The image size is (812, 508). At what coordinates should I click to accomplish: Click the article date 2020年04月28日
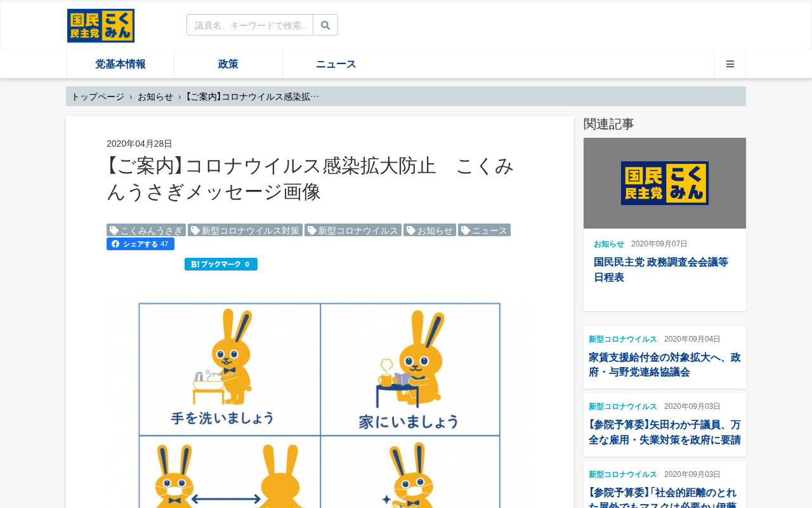140,144
